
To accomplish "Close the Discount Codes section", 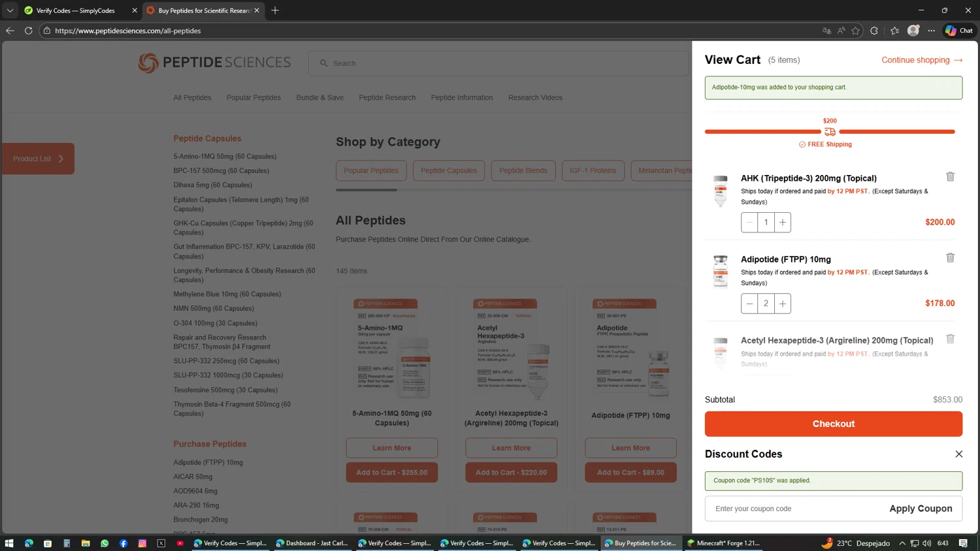I will (958, 454).
